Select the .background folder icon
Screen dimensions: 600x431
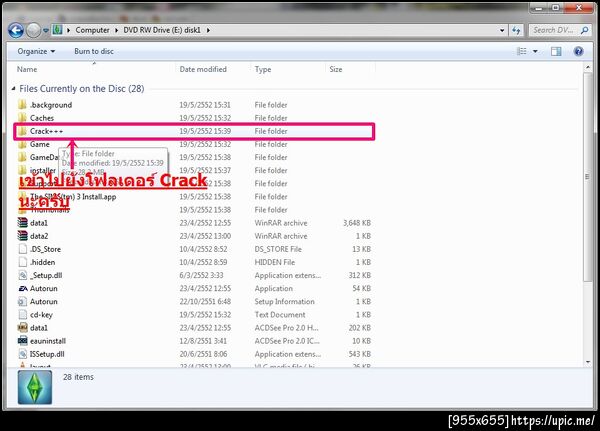[23, 105]
